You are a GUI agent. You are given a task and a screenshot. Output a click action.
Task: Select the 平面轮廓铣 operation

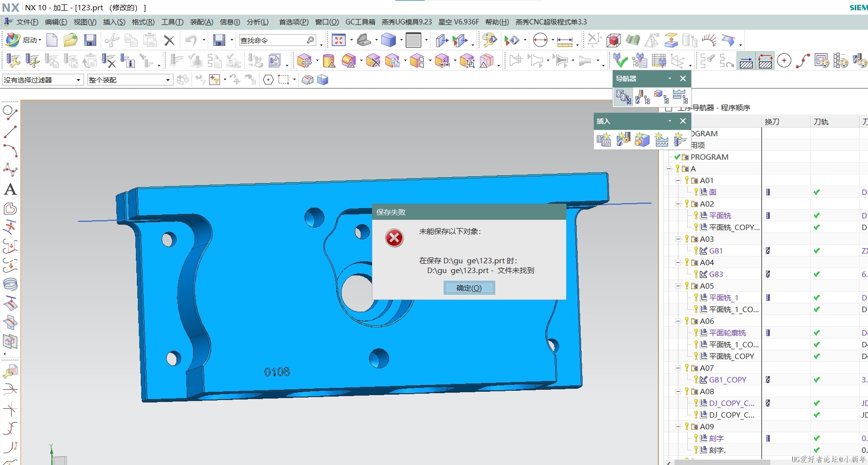727,333
